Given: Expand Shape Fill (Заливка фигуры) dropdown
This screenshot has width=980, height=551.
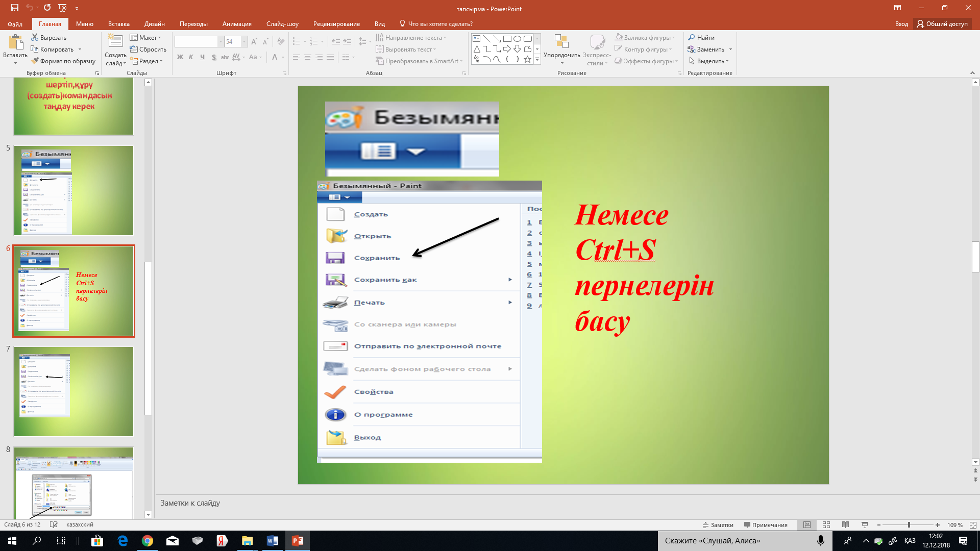Looking at the screenshot, I should (x=674, y=38).
